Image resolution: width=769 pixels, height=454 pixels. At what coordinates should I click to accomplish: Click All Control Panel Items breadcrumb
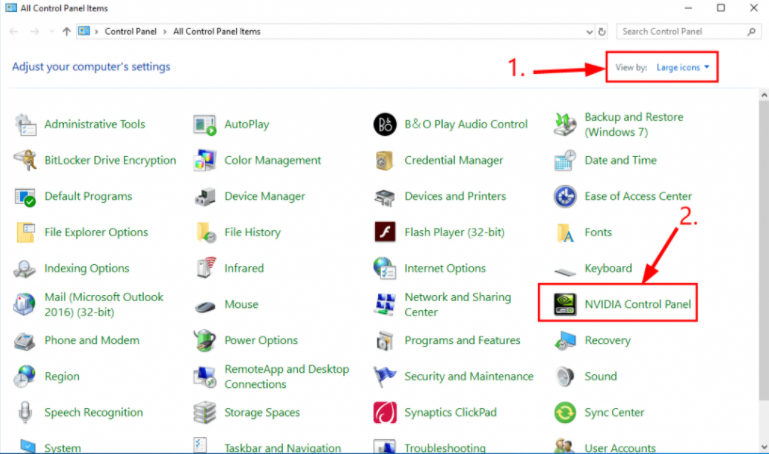pyautogui.click(x=217, y=32)
